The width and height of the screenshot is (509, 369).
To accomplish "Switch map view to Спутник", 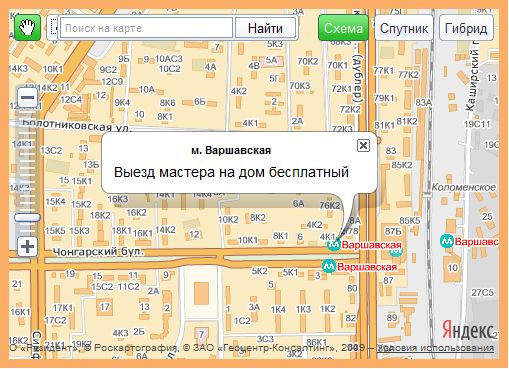I will (404, 28).
